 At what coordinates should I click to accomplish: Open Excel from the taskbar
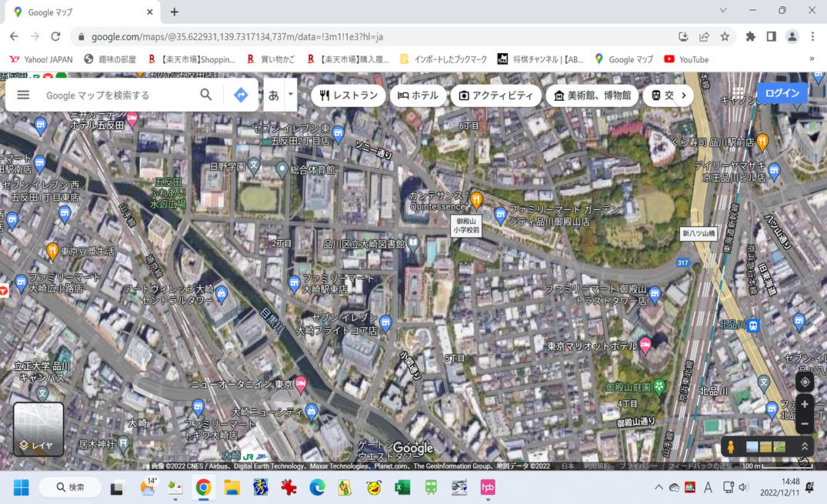402,488
